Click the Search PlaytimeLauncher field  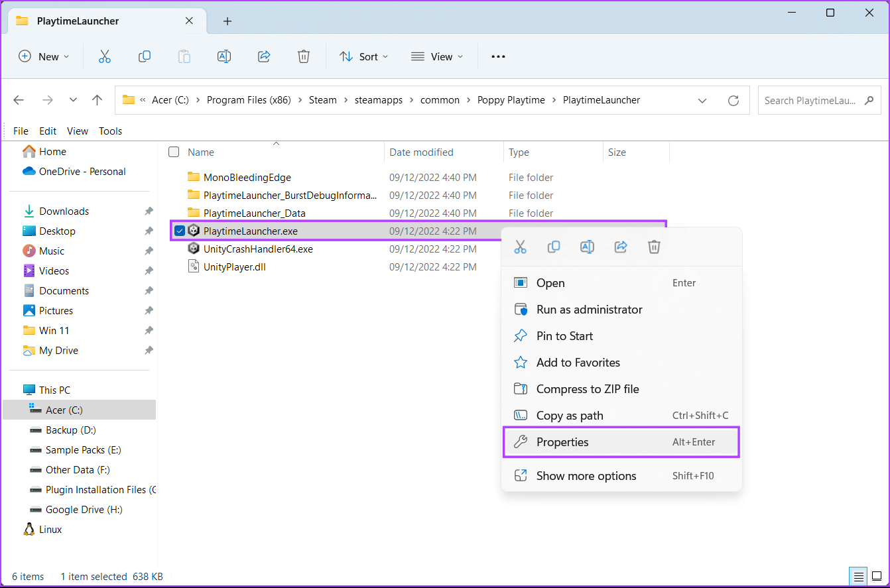820,101
